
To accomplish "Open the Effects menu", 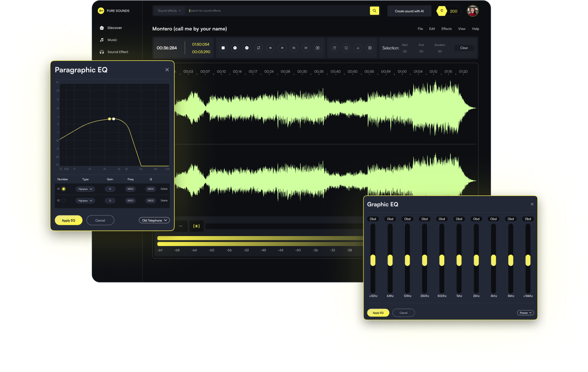I will 446,29.
